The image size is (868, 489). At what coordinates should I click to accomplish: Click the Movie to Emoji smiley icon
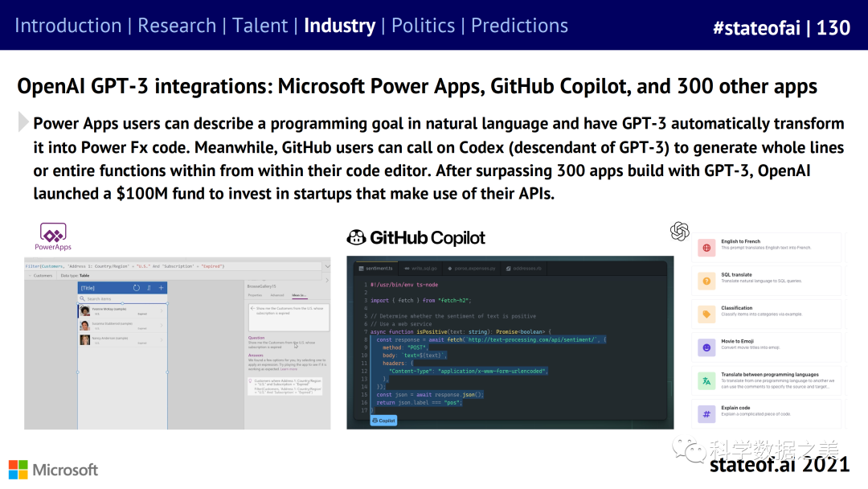[706, 347]
